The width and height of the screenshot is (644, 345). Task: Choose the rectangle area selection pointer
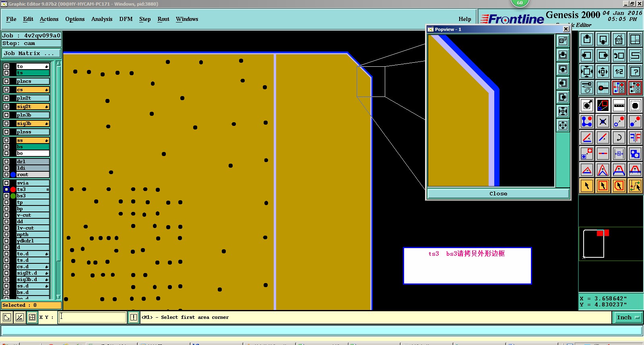click(x=603, y=186)
